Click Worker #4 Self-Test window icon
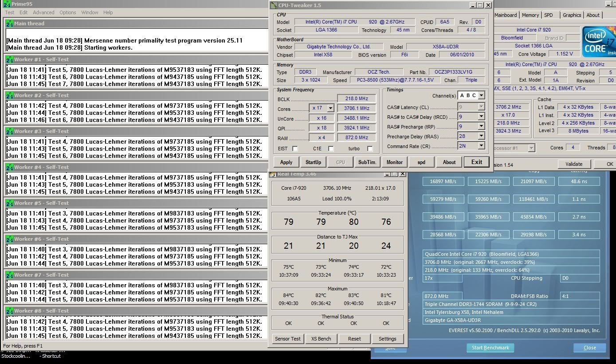 tap(9, 167)
